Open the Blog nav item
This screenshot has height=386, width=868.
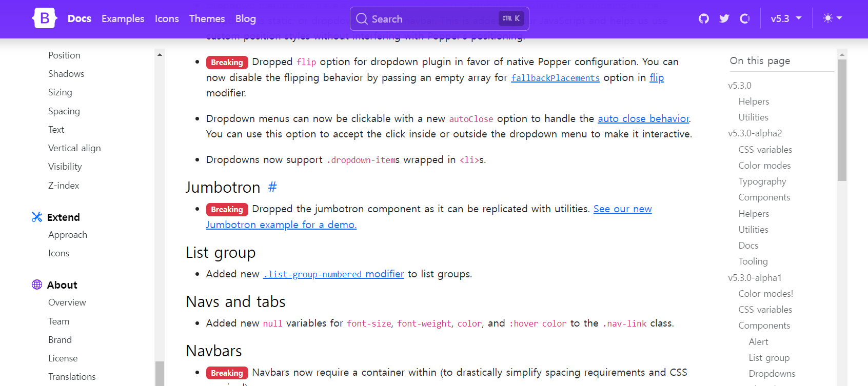pos(246,18)
